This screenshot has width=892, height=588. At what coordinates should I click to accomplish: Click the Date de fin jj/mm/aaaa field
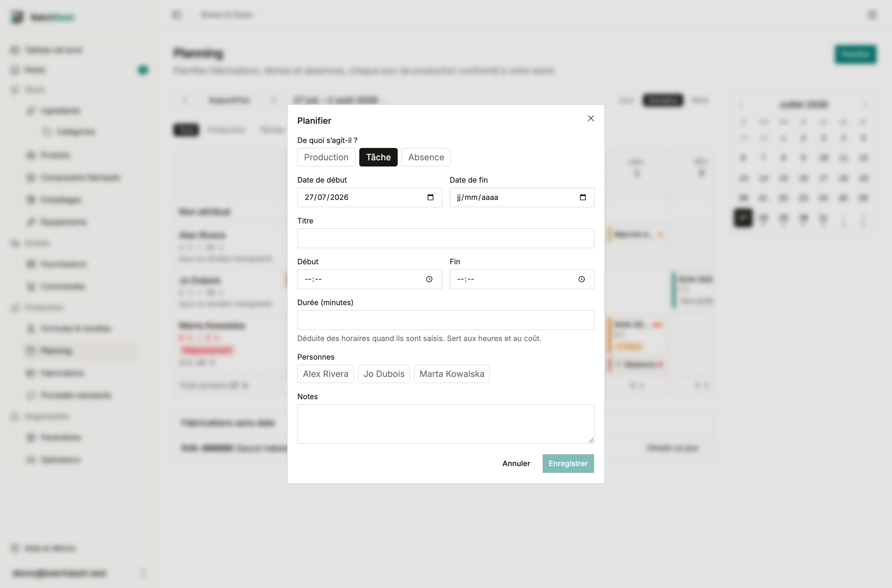click(522, 197)
